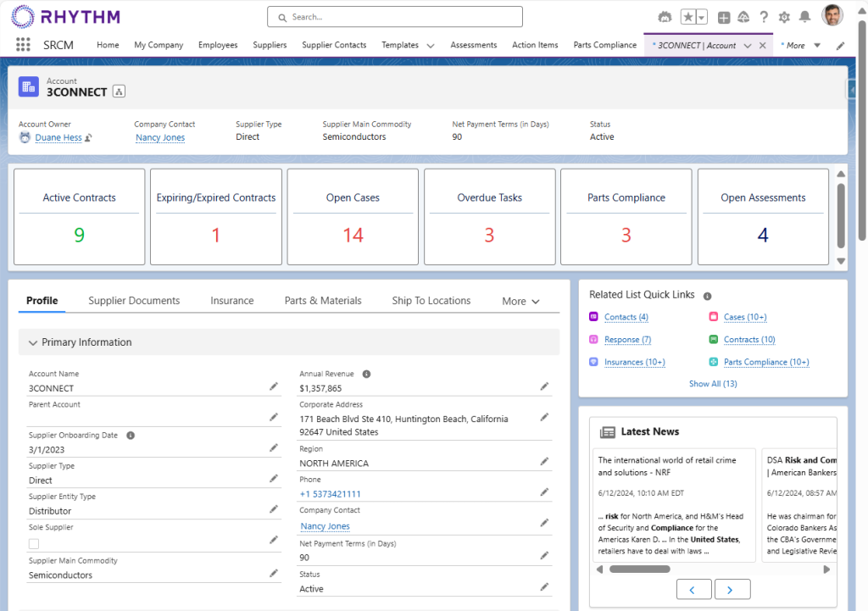Edit Annual Revenue with pencil icon

(544, 386)
